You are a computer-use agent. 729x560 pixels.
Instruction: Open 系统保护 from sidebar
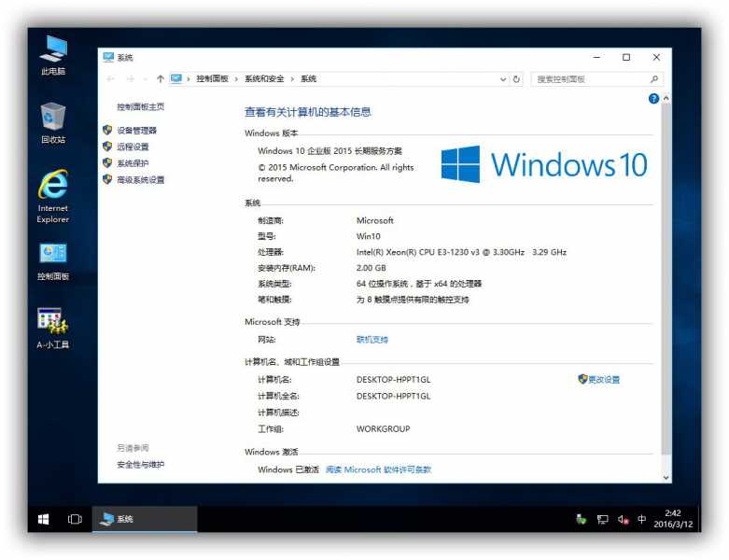[133, 163]
